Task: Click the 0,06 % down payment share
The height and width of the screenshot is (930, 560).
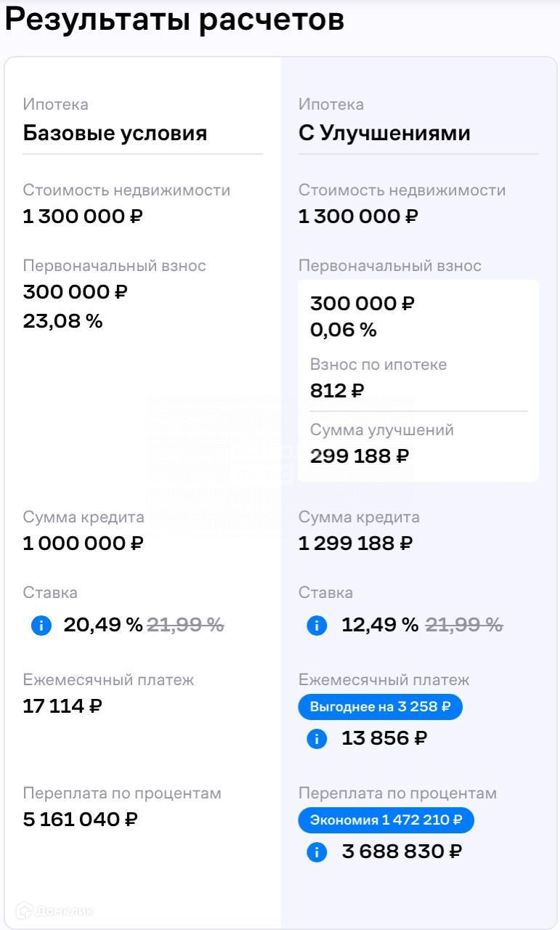Action: click(x=343, y=330)
